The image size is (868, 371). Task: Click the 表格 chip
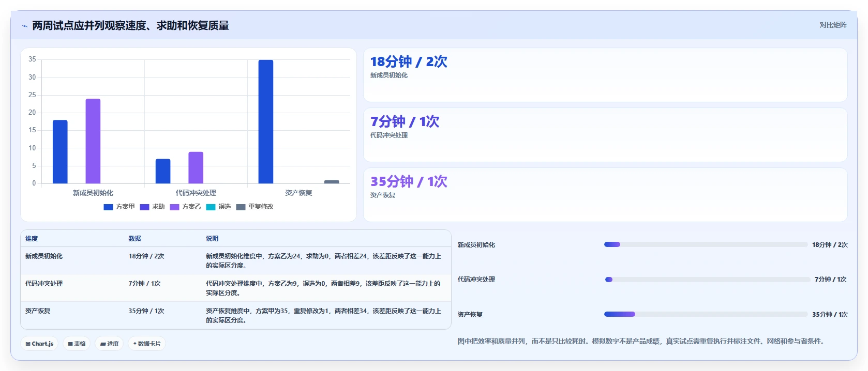(77, 344)
